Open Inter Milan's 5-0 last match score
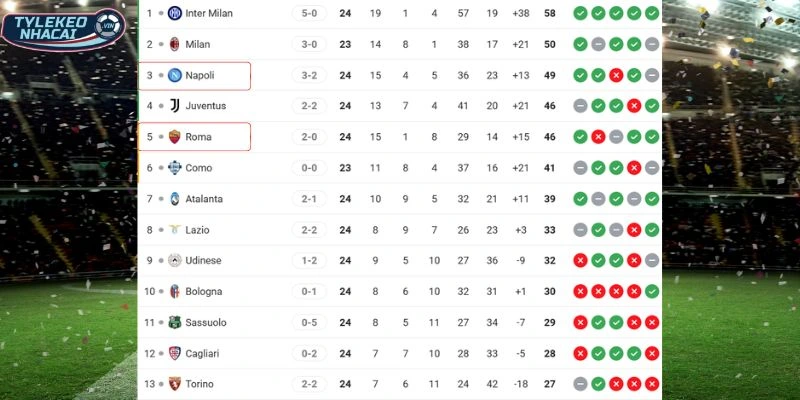 click(309, 13)
